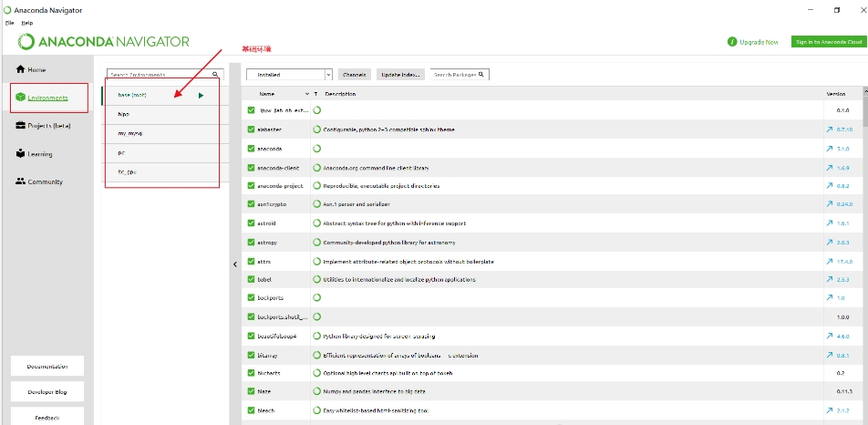The image size is (868, 425).
Task: Open the Installed package filter dropdown
Action: pyautogui.click(x=289, y=74)
